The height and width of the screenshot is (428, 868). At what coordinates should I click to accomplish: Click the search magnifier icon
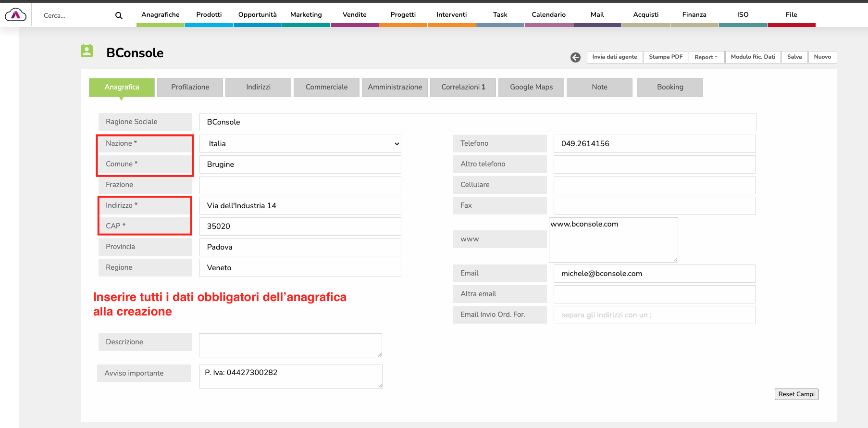click(x=119, y=15)
